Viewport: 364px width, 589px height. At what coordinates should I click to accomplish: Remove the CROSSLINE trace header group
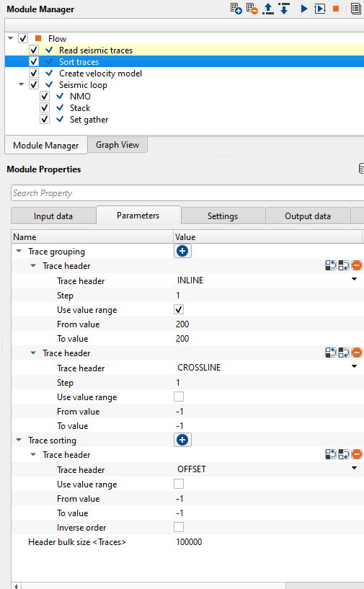357,353
